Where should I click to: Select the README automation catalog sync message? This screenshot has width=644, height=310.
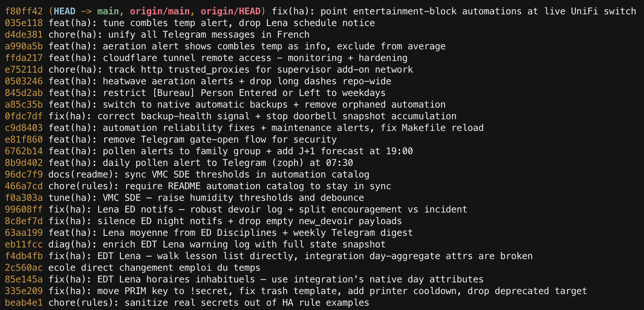pyautogui.click(x=220, y=186)
